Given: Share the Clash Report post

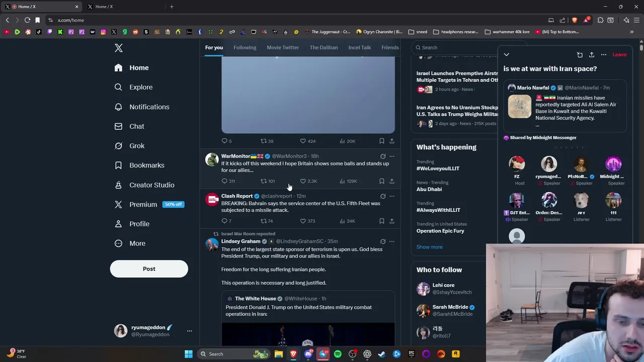Looking at the screenshot, I should click(392, 221).
